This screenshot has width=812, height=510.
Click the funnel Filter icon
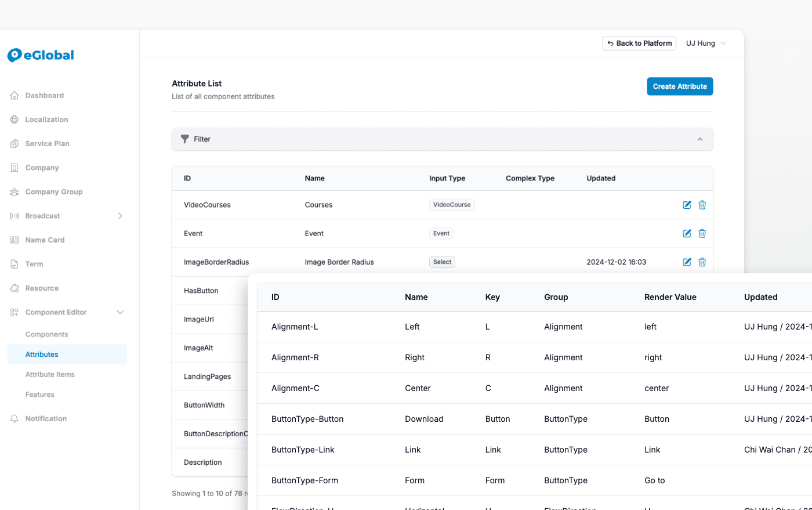pyautogui.click(x=185, y=139)
